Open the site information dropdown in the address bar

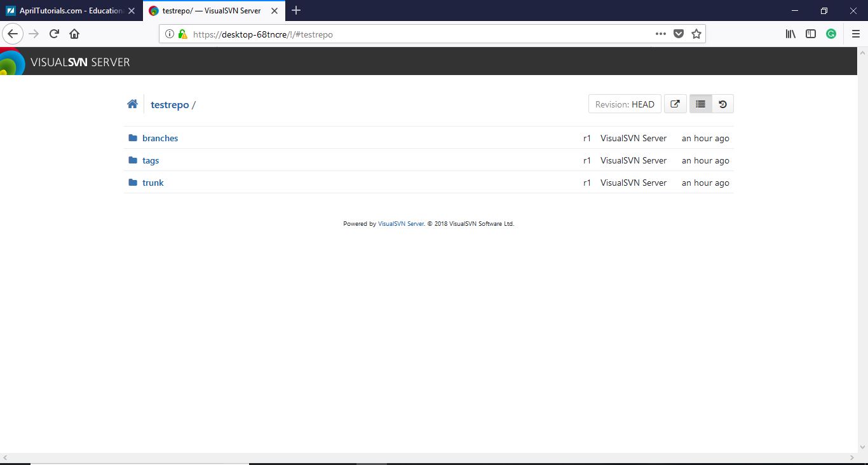[168, 34]
